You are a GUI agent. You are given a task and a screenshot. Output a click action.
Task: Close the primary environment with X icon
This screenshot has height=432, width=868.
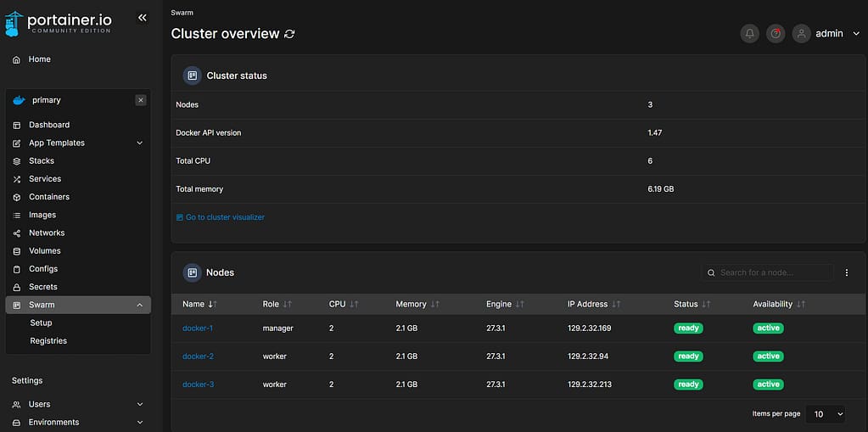(141, 100)
